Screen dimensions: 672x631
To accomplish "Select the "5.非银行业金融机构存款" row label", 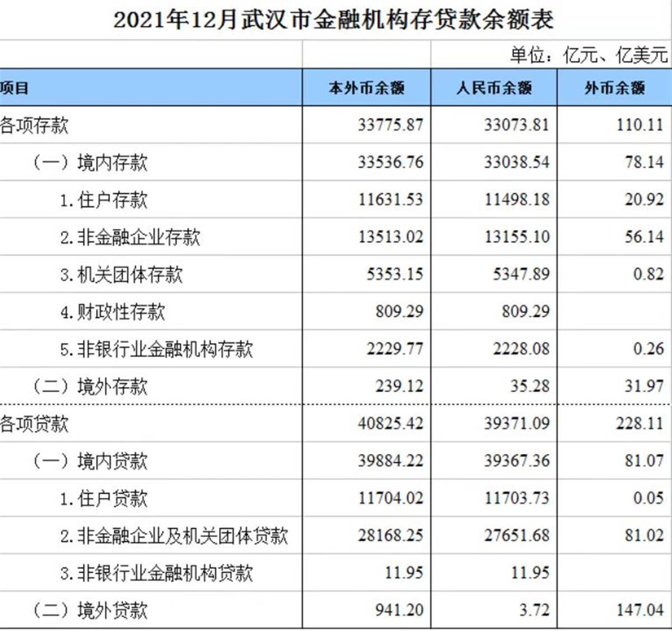I will (156, 349).
